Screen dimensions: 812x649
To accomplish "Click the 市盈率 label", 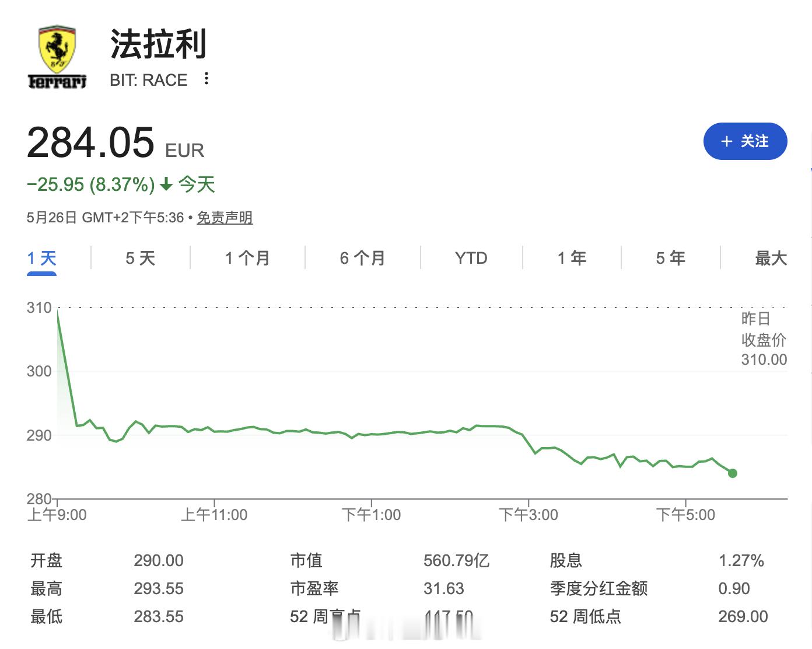I will (314, 589).
